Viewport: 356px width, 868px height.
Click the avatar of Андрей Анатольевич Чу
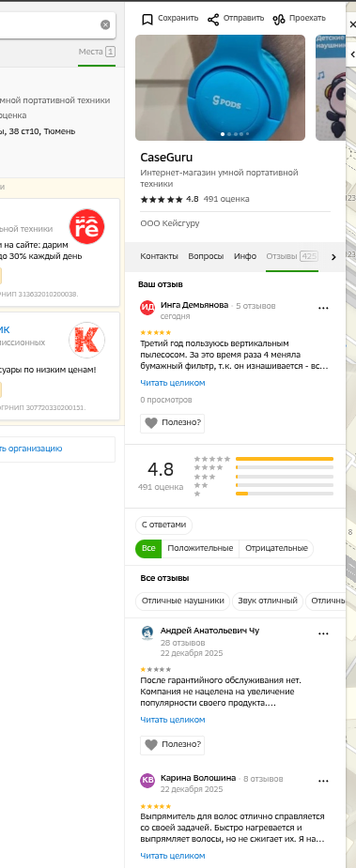tap(147, 633)
